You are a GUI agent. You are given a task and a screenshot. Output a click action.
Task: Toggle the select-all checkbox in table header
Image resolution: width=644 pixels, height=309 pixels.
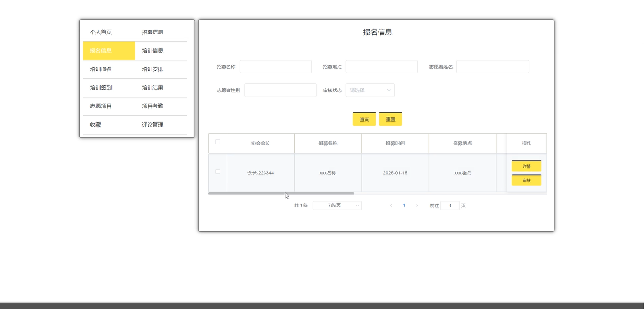[218, 142]
